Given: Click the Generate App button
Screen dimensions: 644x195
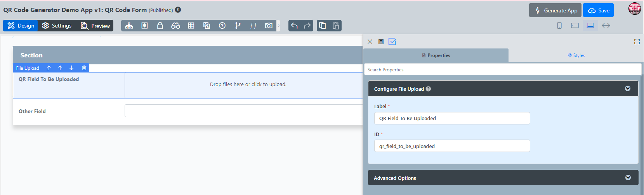Looking at the screenshot, I should [x=555, y=10].
